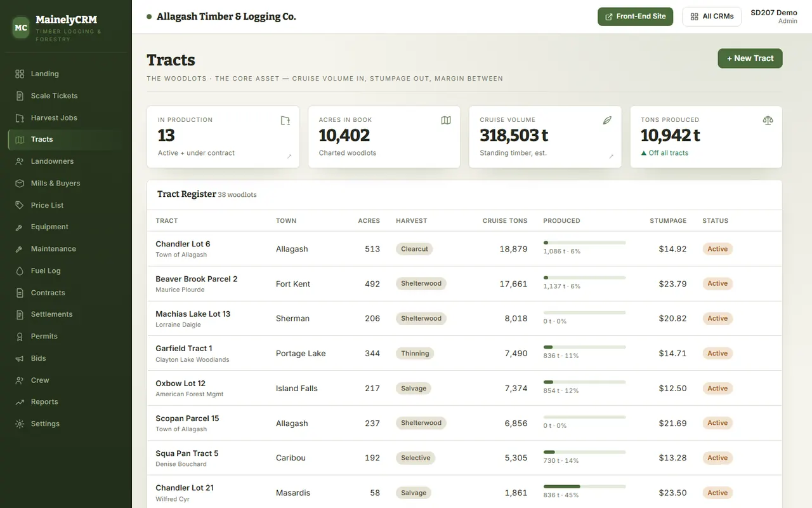Click the Price List tag icon
This screenshot has width=812, height=508.
(x=20, y=205)
